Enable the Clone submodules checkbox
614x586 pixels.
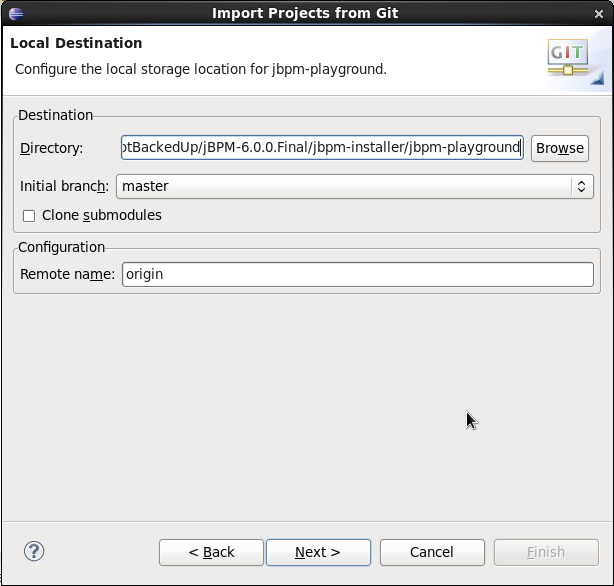29,216
